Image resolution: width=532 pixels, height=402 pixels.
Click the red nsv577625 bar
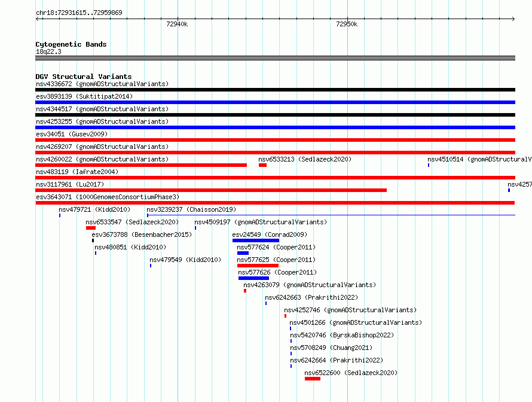(x=258, y=266)
